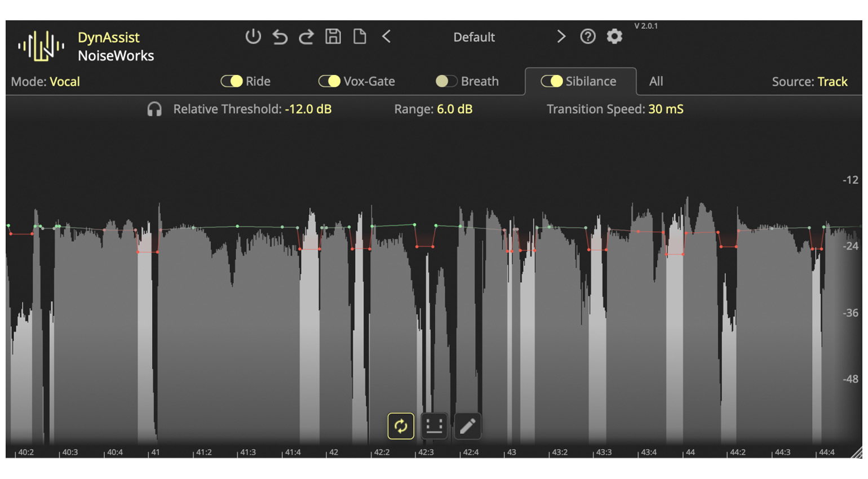868x479 pixels.
Task: Save the current preset
Action: click(333, 37)
